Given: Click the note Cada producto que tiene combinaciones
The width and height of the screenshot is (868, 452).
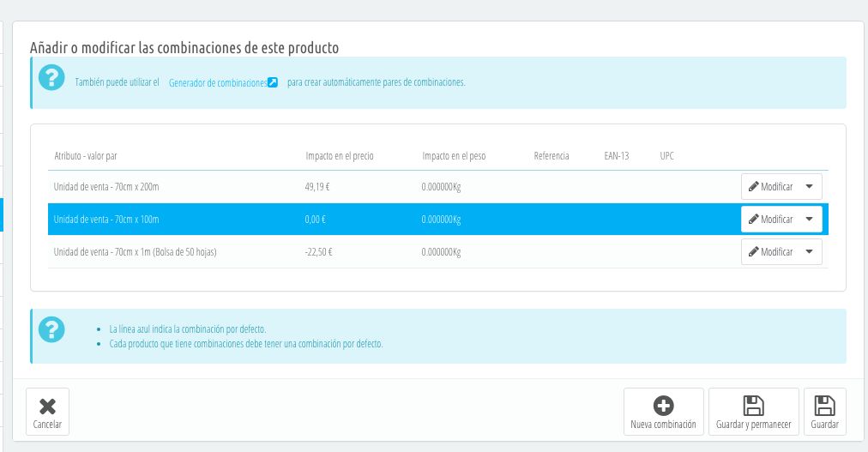Looking at the screenshot, I should [246, 344].
